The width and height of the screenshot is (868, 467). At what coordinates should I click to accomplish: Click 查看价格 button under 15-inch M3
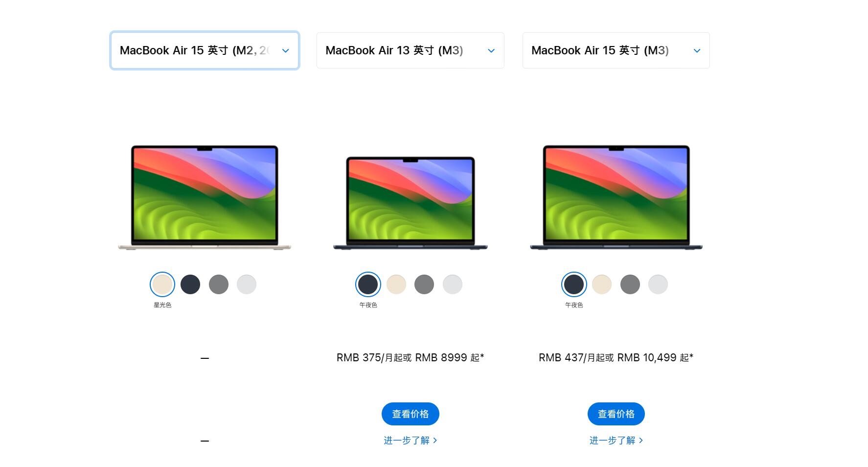tap(616, 414)
